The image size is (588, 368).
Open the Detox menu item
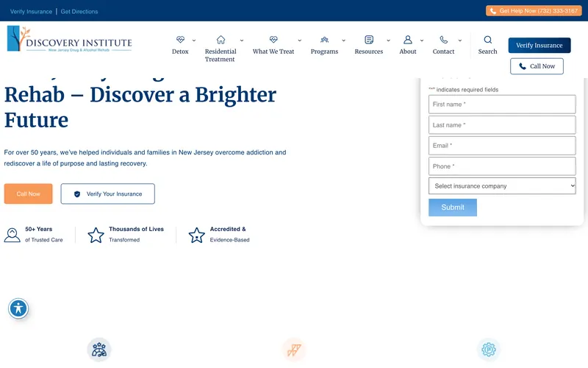point(180,52)
